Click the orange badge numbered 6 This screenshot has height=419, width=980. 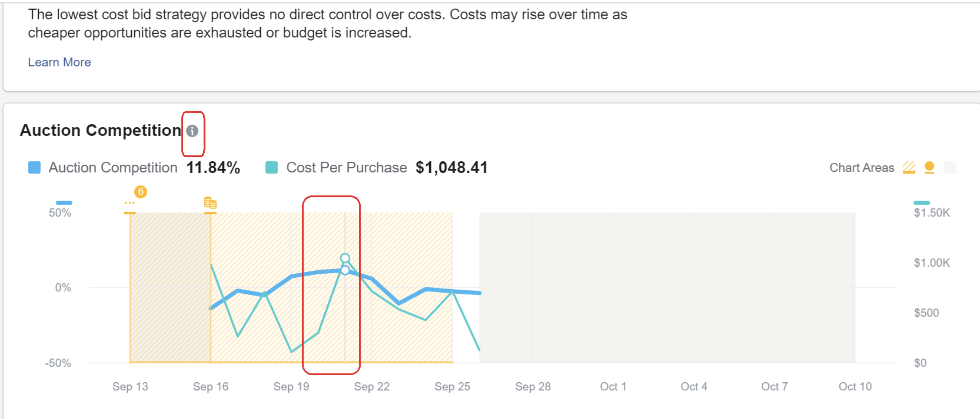point(141,191)
